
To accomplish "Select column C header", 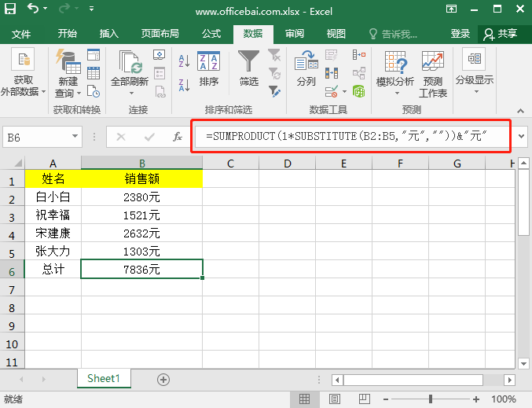I will click(231, 164).
